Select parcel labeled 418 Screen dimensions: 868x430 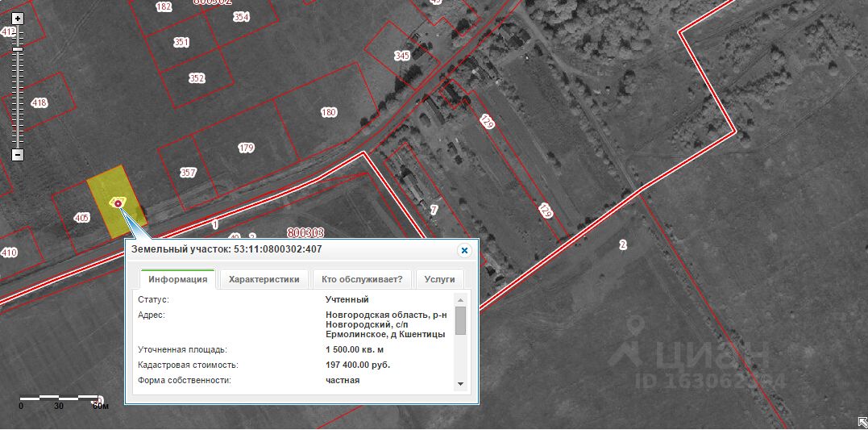point(39,102)
